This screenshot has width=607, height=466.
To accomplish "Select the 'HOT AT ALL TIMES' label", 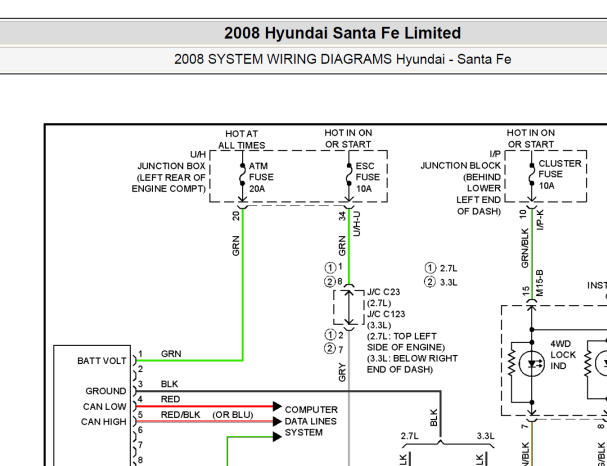I will tap(242, 140).
